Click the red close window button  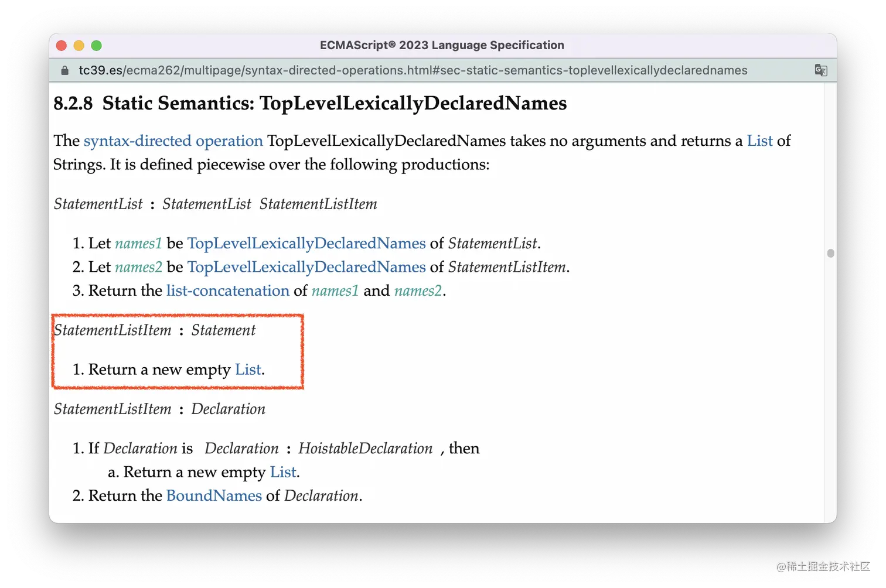[62, 46]
